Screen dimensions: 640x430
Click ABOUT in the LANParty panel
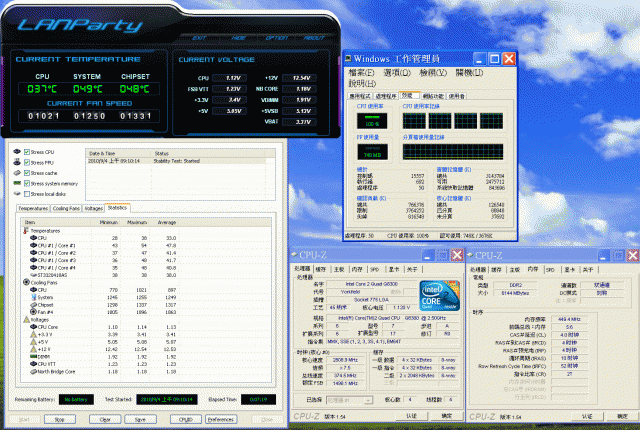tap(314, 38)
